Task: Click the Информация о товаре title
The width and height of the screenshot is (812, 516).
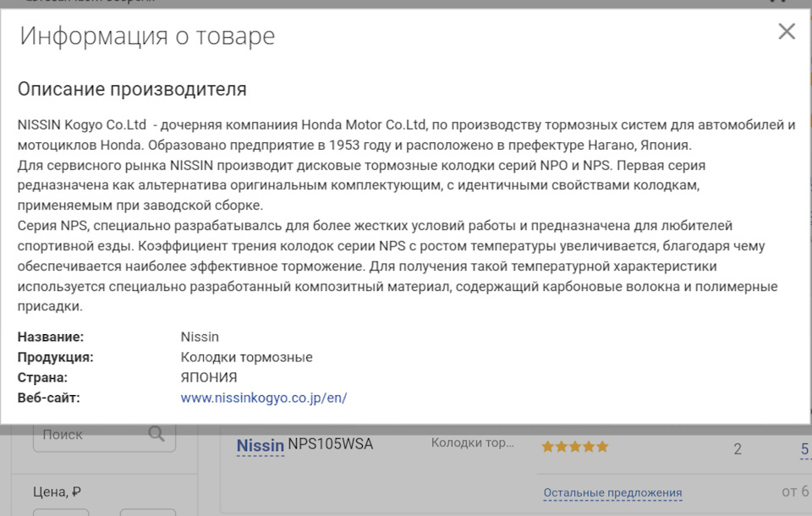Action: click(147, 36)
